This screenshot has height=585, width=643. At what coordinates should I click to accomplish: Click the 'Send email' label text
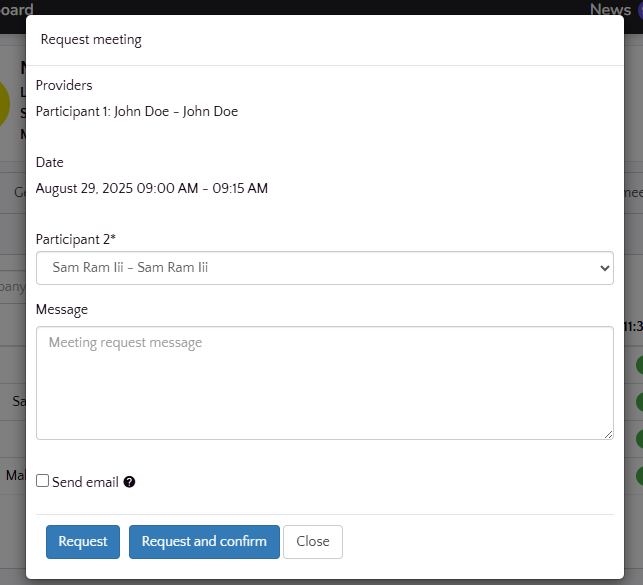[85, 482]
